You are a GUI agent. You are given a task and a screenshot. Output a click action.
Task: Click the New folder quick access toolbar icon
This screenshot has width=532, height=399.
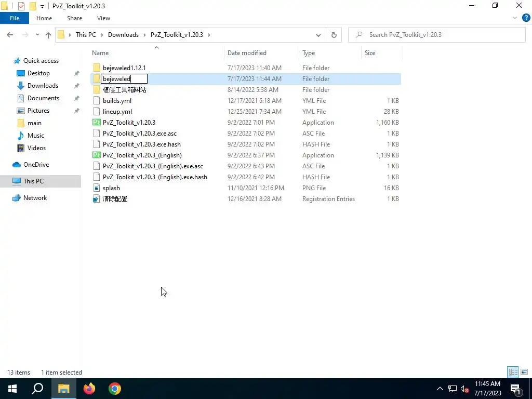[x=33, y=6]
